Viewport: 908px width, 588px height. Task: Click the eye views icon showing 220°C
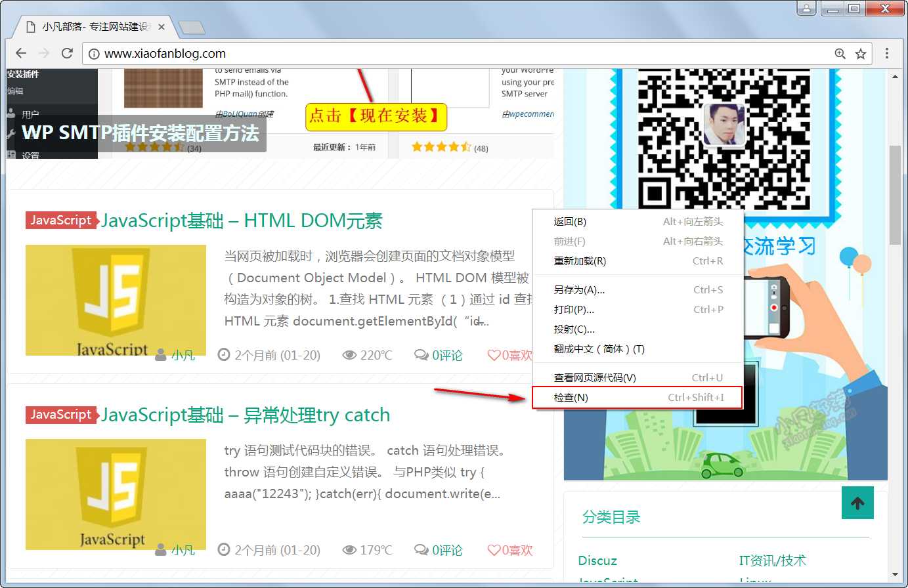pyautogui.click(x=349, y=355)
